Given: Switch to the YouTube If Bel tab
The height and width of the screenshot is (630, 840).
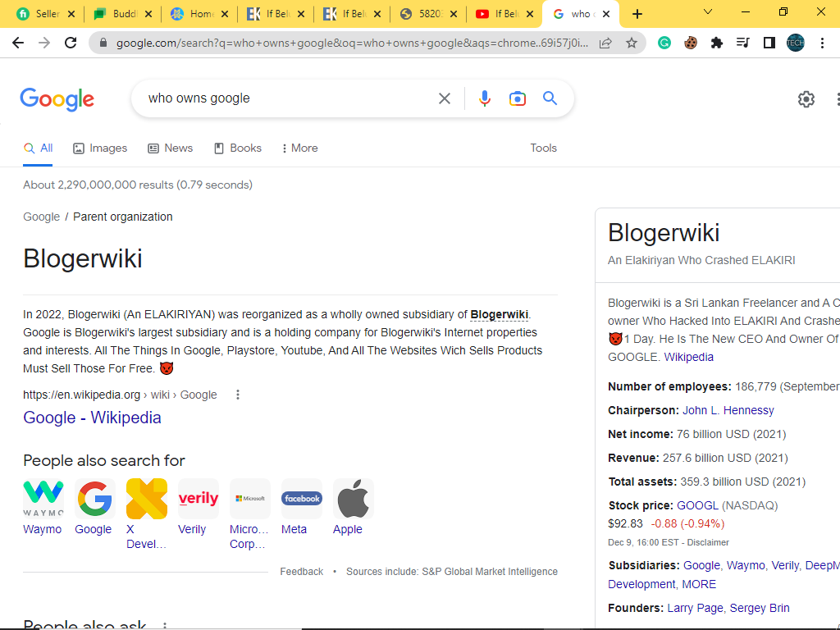Looking at the screenshot, I should (505, 15).
